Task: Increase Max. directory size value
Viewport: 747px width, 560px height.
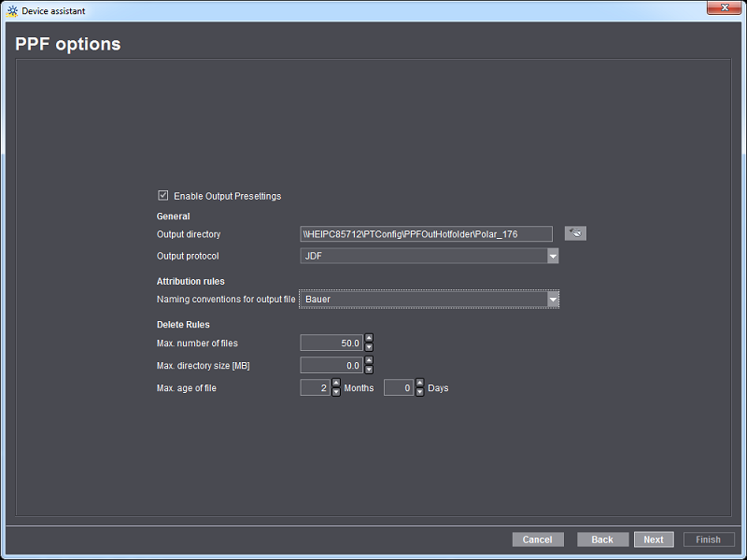Action: click(369, 361)
